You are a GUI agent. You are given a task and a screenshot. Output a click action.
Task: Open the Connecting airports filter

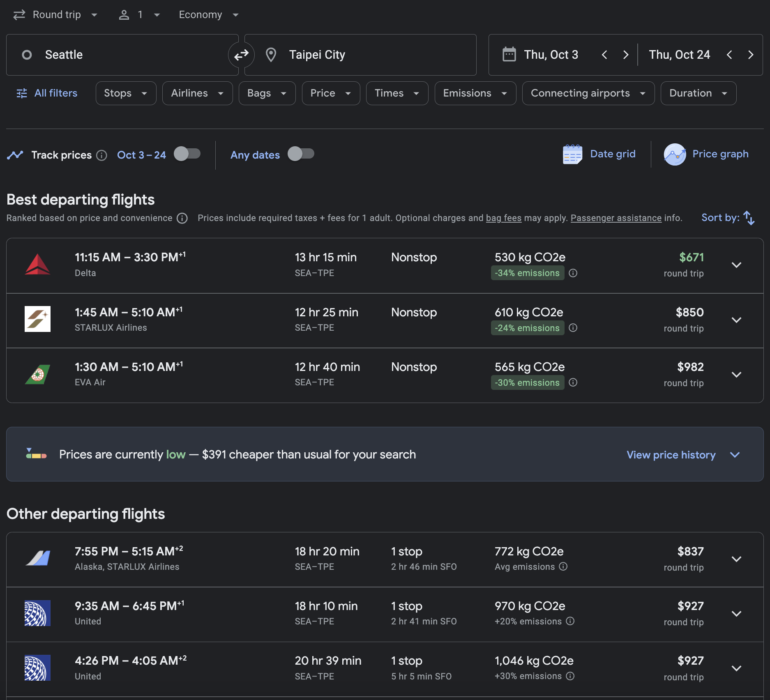click(588, 93)
